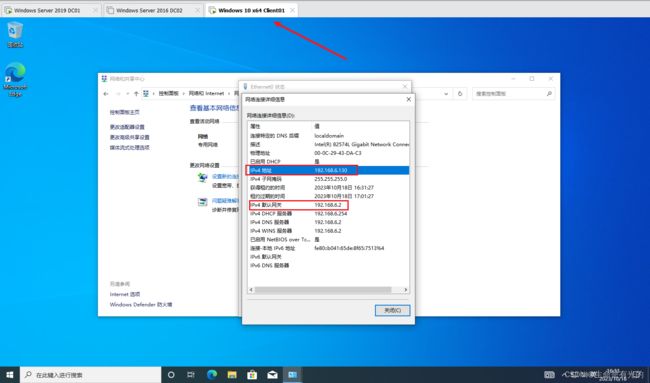Viewport: 650px width, 383px height.
Task: Click the Control Panel taskbar icon
Action: [x=293, y=375]
